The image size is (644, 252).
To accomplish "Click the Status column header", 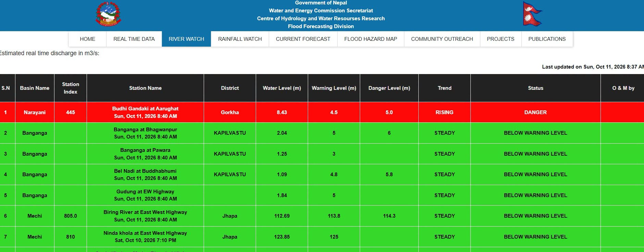I will click(535, 88).
